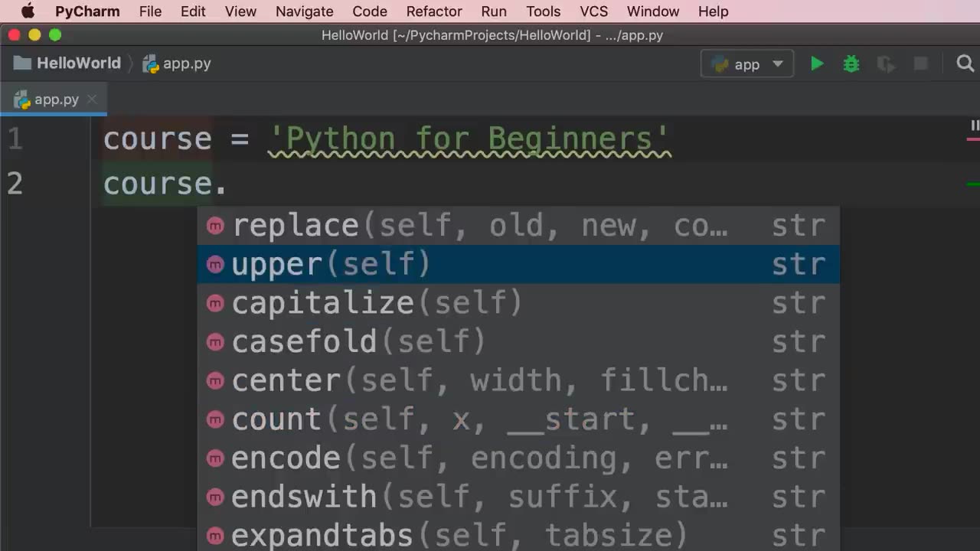
Task: Click line number 1 in the gutter
Action: click(15, 139)
